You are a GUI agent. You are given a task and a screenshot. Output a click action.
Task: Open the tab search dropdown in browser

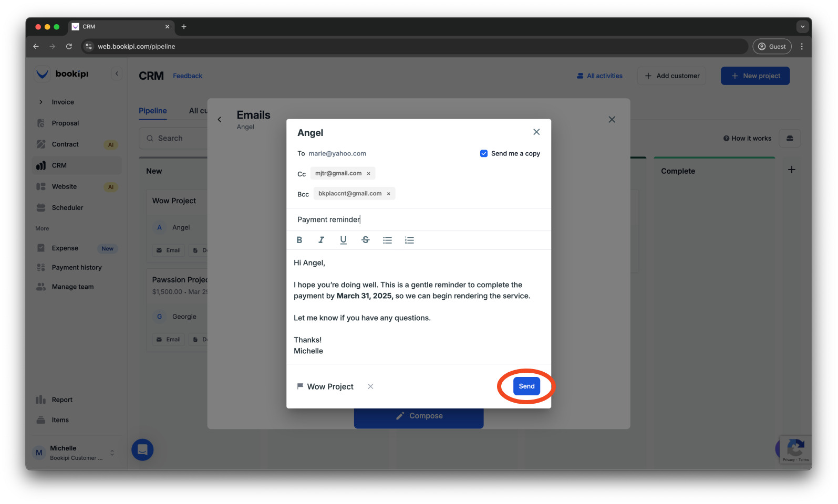[x=802, y=27]
